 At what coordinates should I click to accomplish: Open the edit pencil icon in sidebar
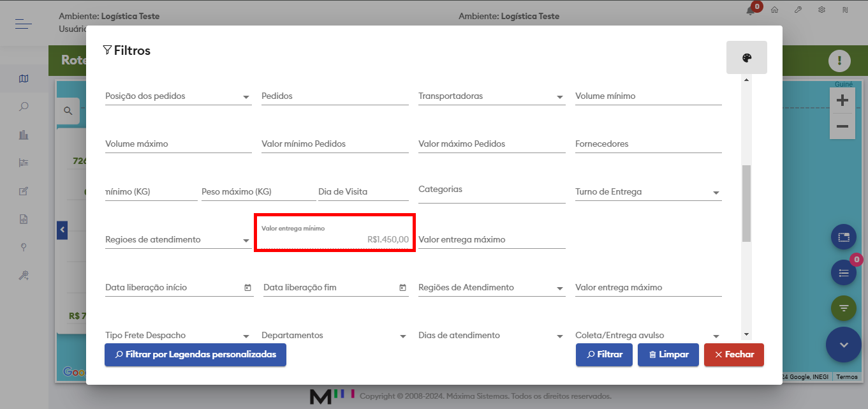click(x=24, y=191)
